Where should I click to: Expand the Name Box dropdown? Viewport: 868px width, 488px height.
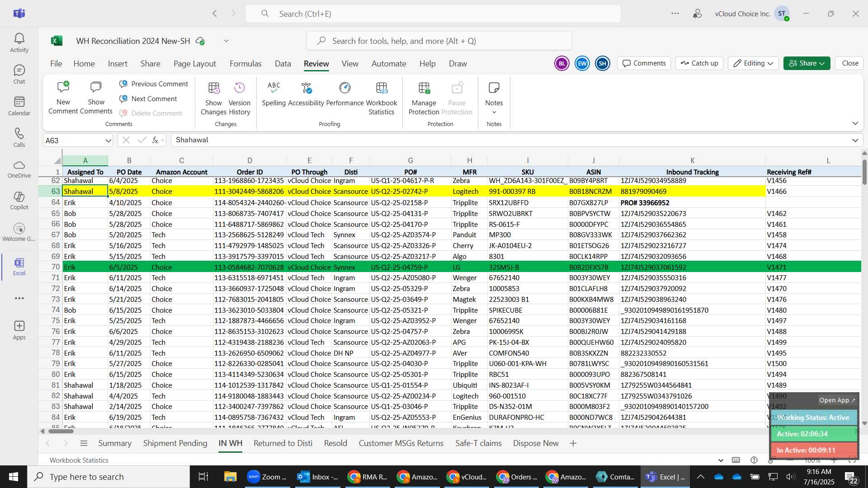pos(108,141)
